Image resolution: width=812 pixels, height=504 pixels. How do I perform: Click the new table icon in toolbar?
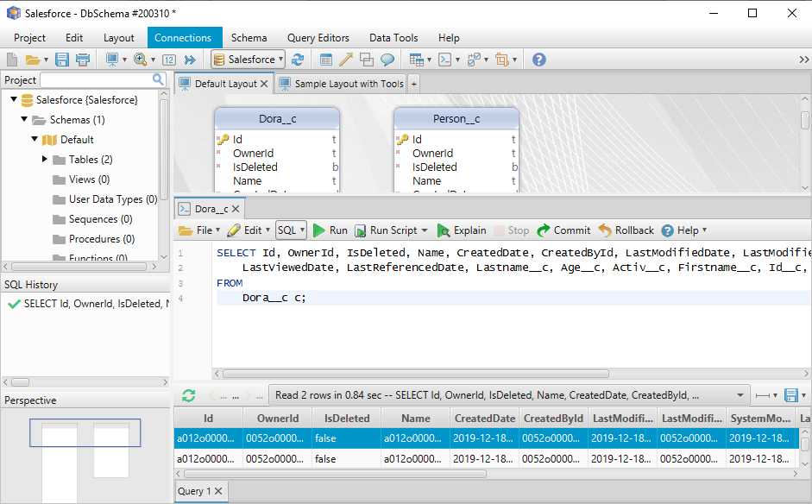click(325, 60)
